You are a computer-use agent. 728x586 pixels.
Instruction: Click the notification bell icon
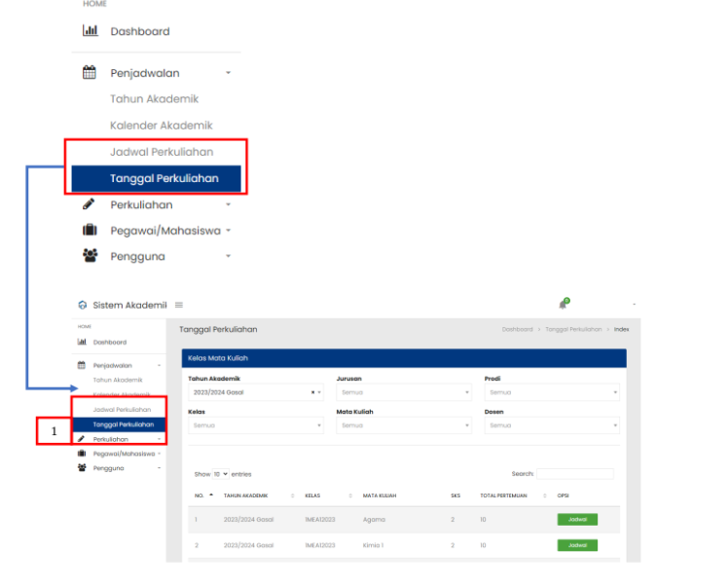(563, 305)
